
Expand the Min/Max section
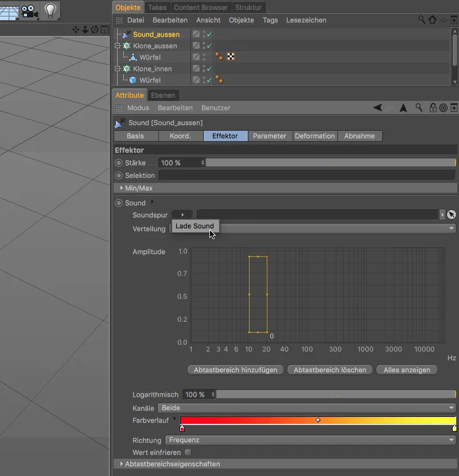(121, 188)
